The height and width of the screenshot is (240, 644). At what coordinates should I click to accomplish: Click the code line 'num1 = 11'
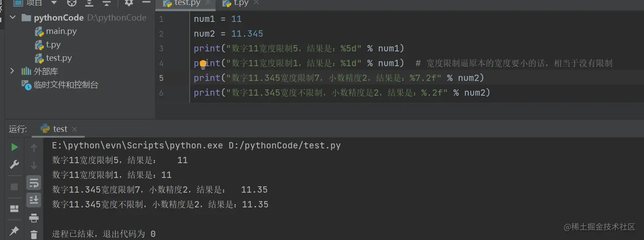point(218,19)
